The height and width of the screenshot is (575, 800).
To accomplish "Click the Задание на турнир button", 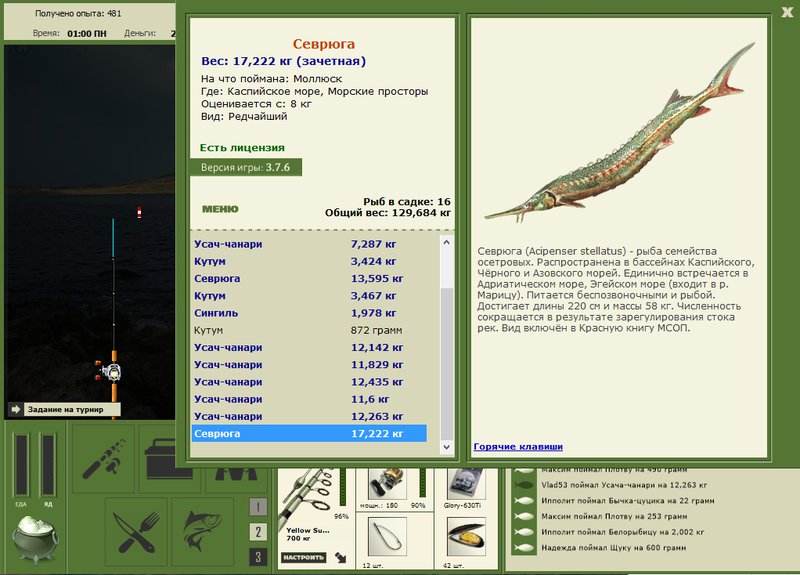I will pyautogui.click(x=72, y=409).
